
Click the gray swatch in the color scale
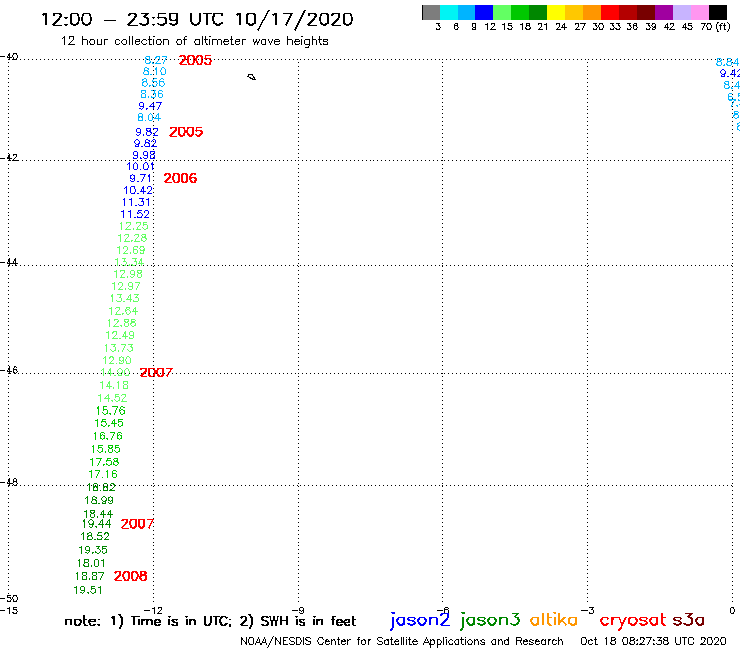click(431, 12)
